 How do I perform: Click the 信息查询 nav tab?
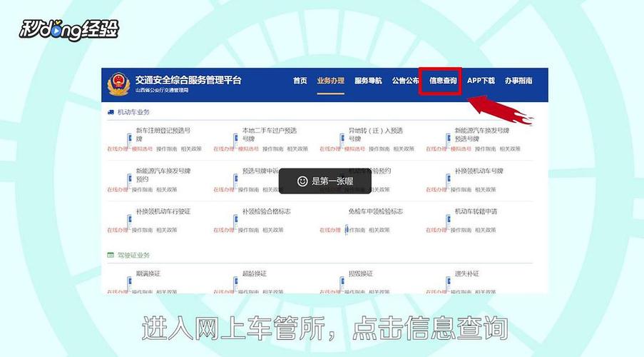[443, 81]
